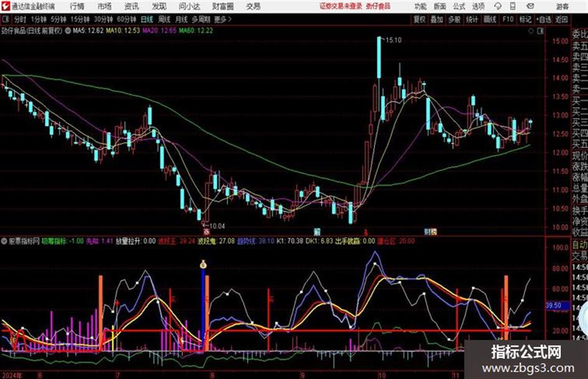Switch to the 60分钟 period tab

126,19
